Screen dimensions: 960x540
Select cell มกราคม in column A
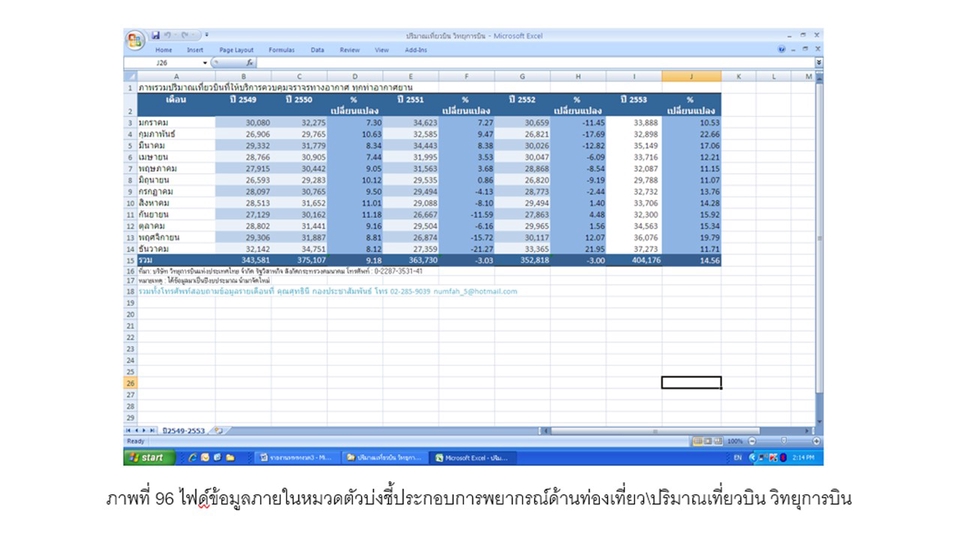176,122
